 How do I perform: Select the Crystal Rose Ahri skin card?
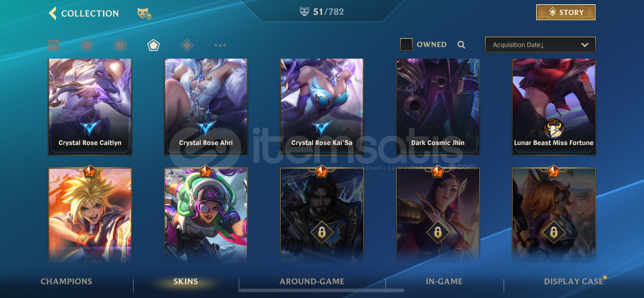pos(206,107)
